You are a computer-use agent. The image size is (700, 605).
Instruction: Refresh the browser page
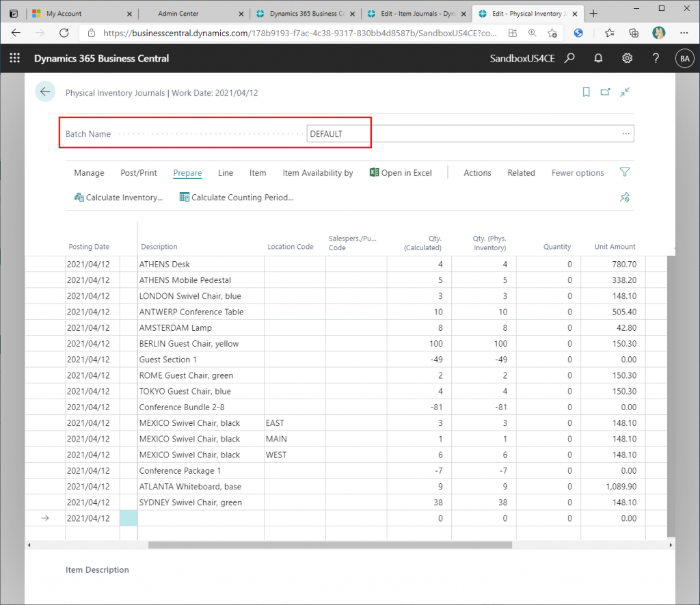[x=64, y=33]
